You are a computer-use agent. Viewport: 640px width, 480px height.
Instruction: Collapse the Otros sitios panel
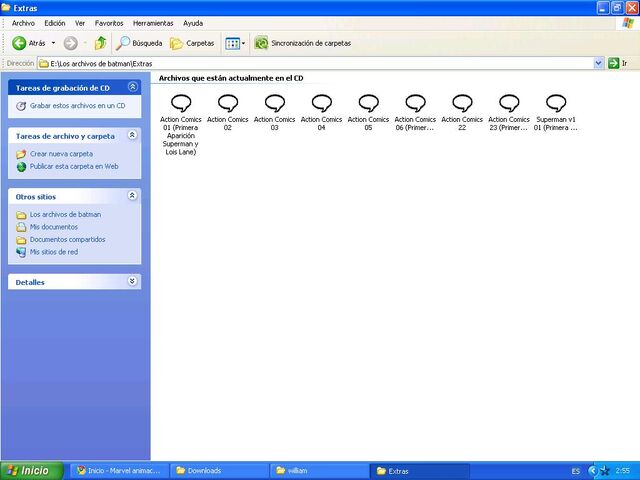point(132,196)
